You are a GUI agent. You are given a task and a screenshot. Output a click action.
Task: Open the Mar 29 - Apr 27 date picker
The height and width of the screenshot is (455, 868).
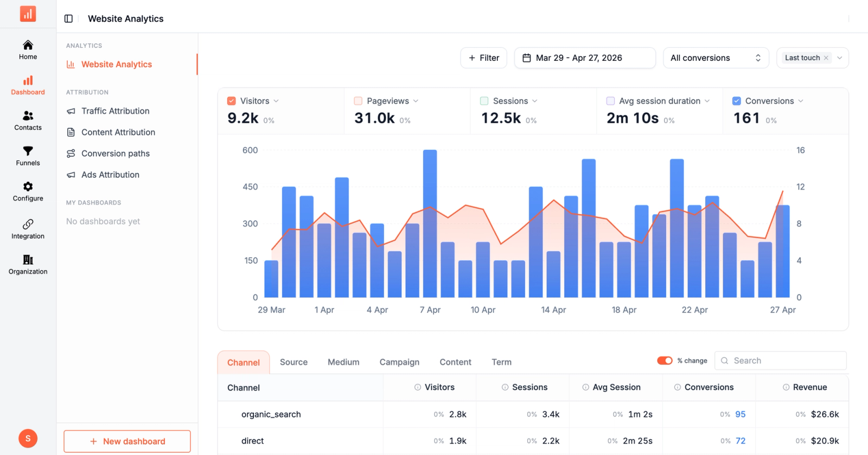click(x=585, y=58)
